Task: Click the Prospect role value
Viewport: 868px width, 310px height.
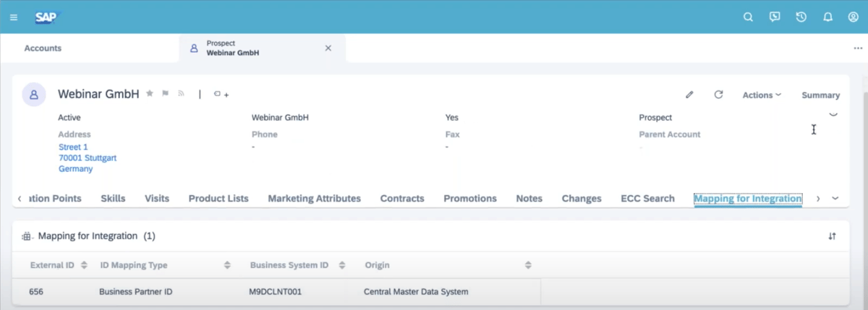Action: click(x=655, y=117)
